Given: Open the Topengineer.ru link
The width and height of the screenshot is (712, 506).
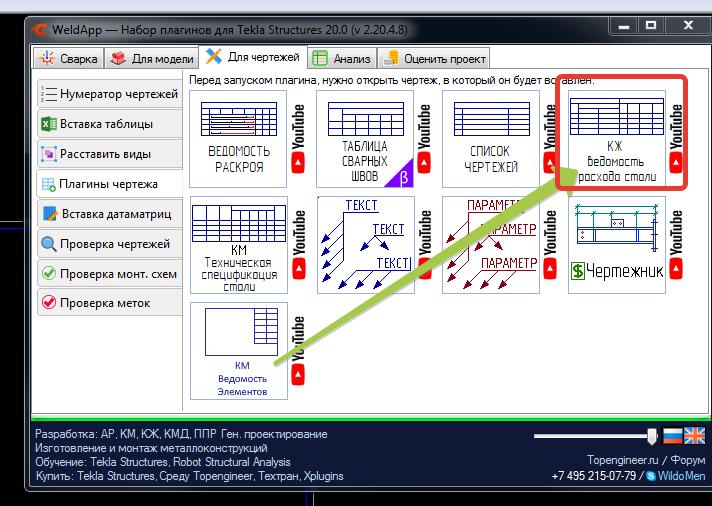Looking at the screenshot, I should tap(622, 460).
